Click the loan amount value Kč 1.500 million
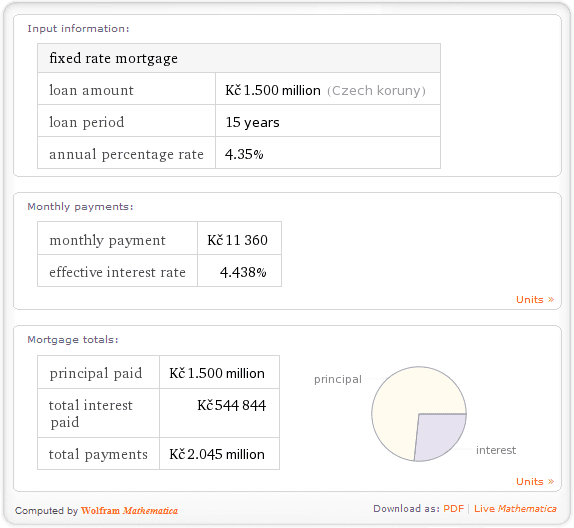The height and width of the screenshot is (528, 574). point(273,90)
